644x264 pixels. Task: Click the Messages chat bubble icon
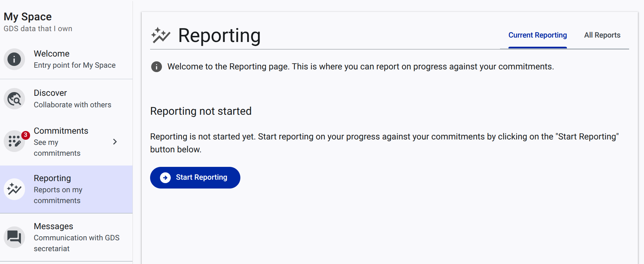pos(14,237)
